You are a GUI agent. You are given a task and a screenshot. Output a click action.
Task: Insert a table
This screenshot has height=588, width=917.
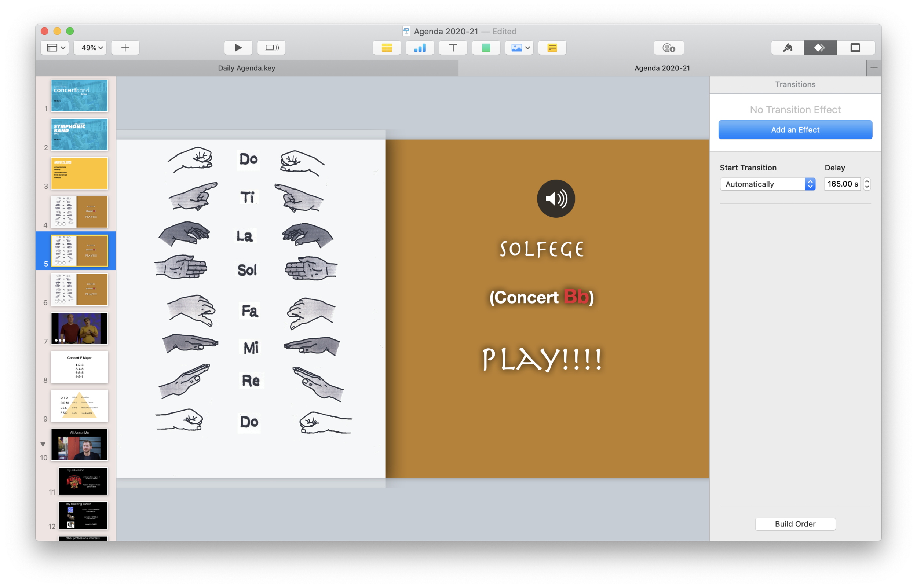point(387,48)
